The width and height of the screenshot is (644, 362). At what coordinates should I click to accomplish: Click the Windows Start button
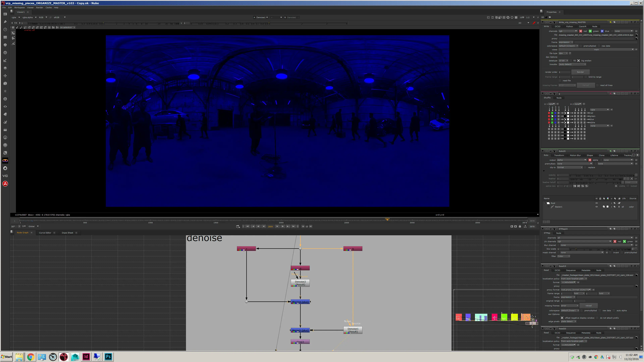7,357
